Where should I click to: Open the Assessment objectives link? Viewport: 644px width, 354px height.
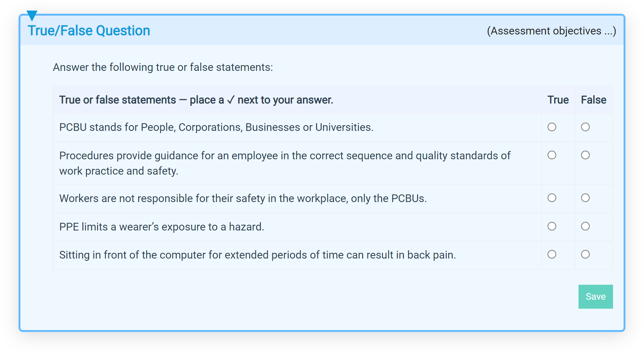pos(551,31)
